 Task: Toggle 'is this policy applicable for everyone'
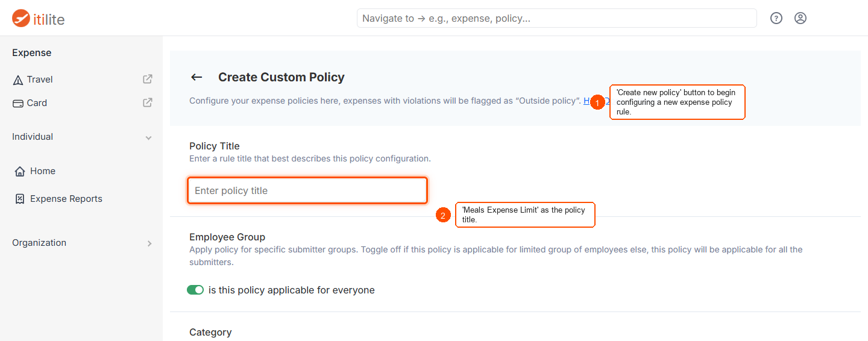[195, 290]
